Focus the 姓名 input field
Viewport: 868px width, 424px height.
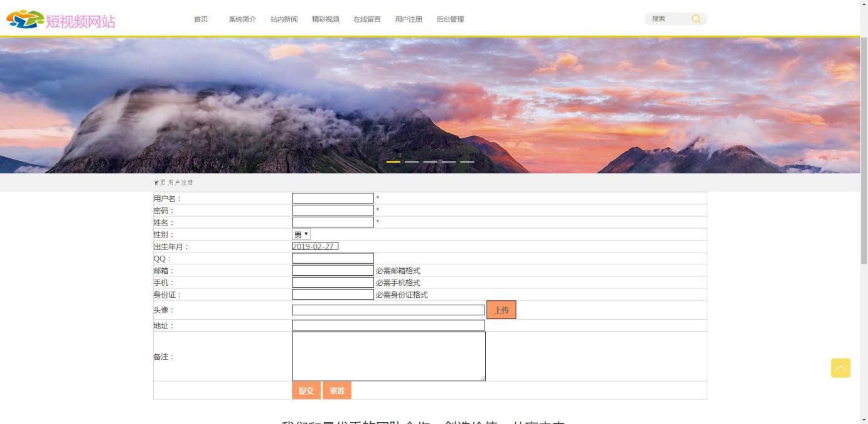[333, 222]
